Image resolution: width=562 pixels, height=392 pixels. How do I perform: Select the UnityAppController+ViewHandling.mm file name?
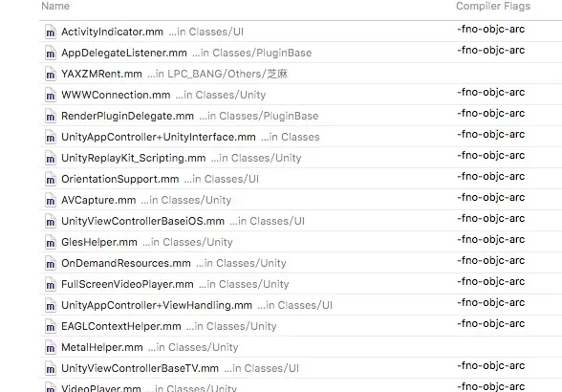(x=157, y=306)
